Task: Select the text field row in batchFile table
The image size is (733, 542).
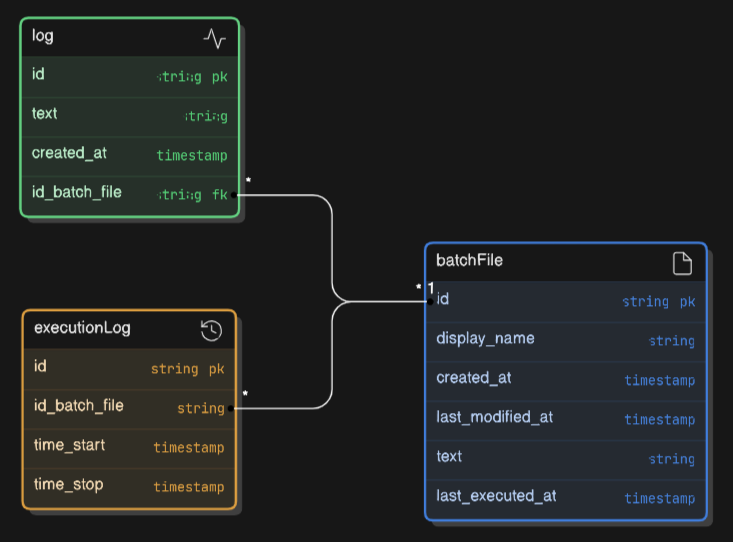Action: click(x=565, y=457)
